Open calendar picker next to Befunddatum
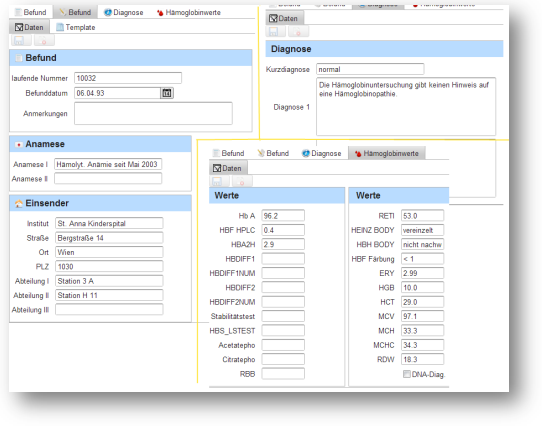 click(x=167, y=93)
